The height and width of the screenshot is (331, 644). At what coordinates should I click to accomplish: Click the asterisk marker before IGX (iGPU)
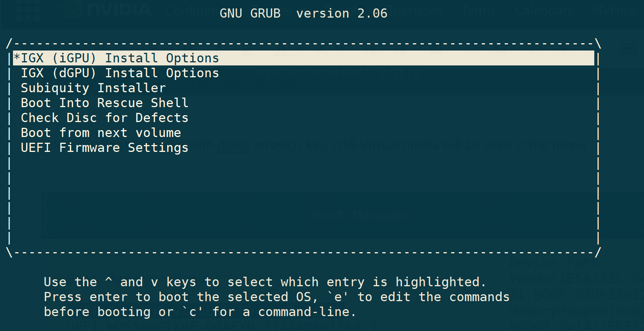click(x=17, y=57)
